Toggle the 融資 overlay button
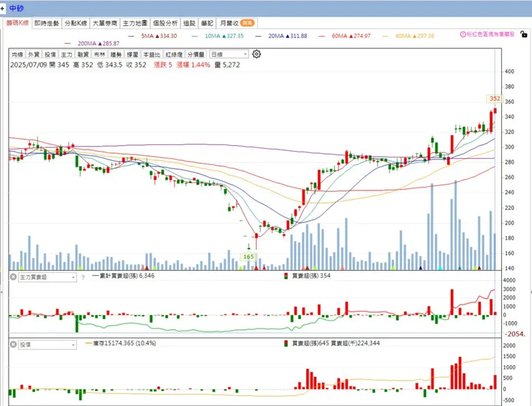This screenshot has width=532, height=406. coord(83,55)
